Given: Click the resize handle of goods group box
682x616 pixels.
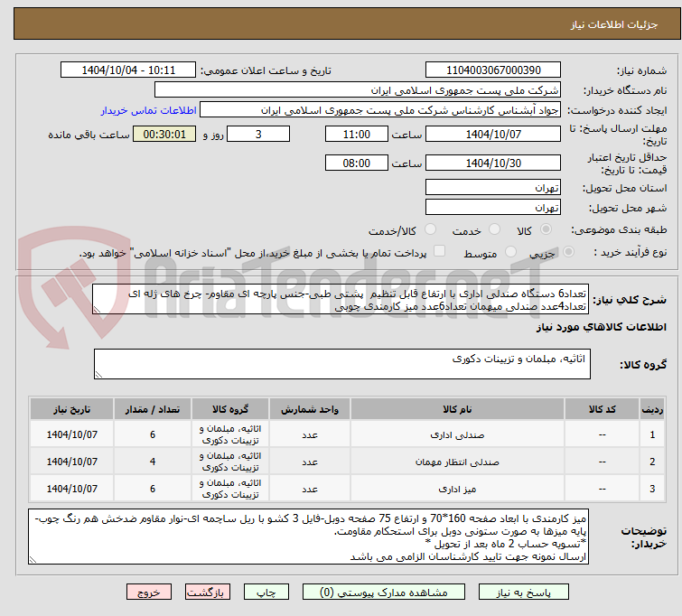Looking at the screenshot, I should click(x=98, y=375).
